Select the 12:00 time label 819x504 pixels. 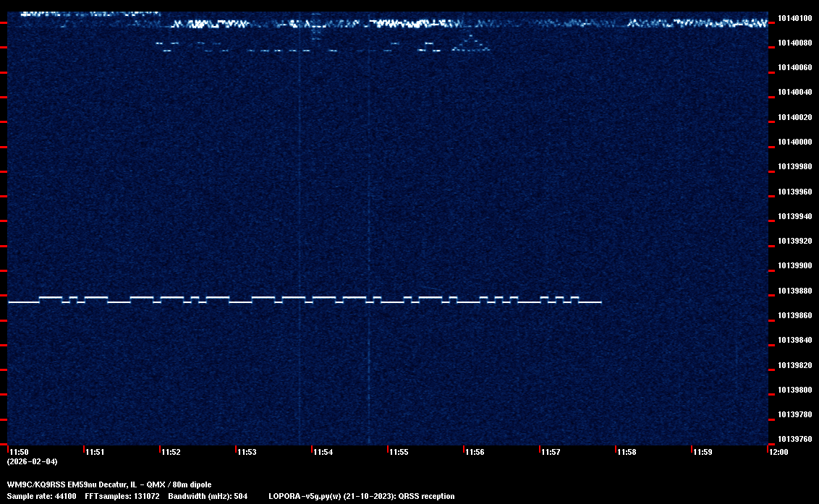[x=778, y=452]
